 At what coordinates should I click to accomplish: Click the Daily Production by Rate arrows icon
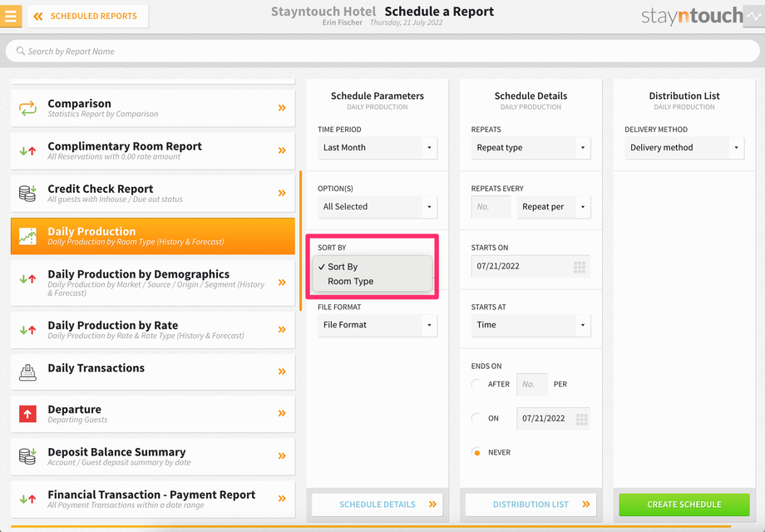coord(27,330)
